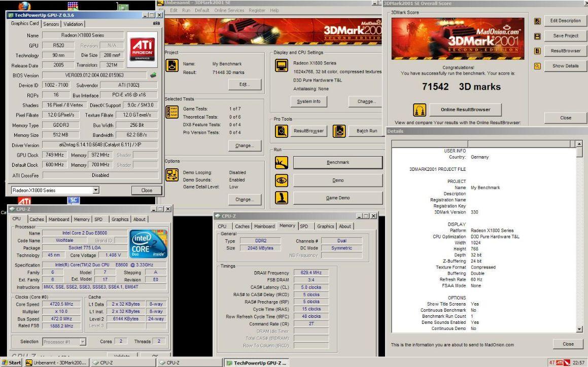Click the ATI tray icon in system tray
This screenshot has width=588, height=367.
click(x=560, y=362)
